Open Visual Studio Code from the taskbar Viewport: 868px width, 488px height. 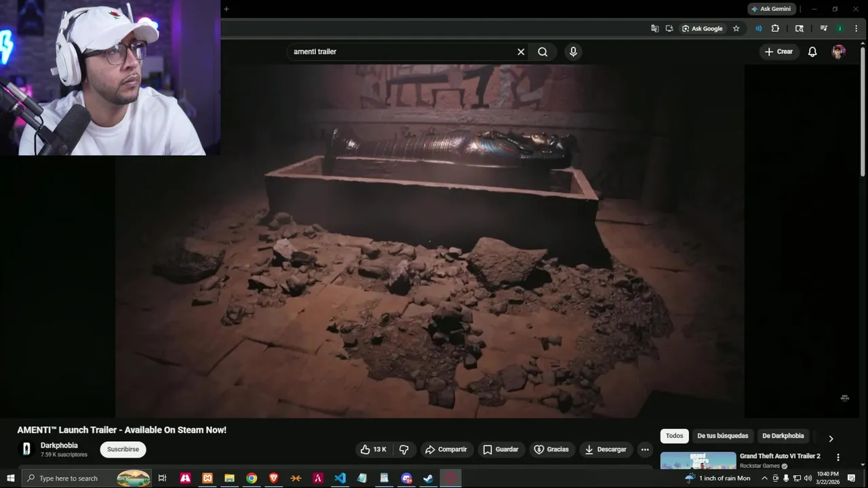click(340, 478)
